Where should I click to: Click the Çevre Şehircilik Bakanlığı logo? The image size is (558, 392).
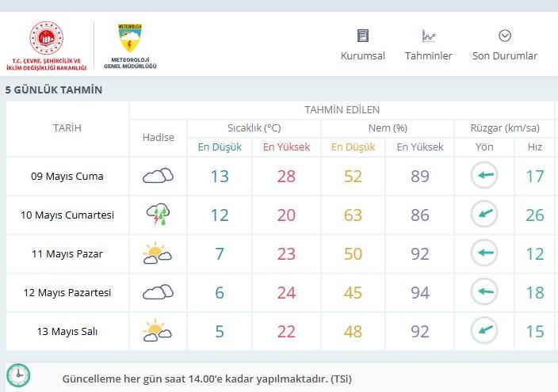pyautogui.click(x=46, y=45)
